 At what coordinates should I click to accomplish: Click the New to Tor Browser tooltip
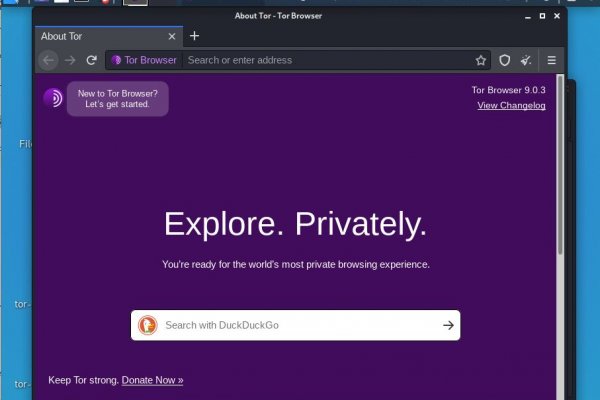coord(118,98)
